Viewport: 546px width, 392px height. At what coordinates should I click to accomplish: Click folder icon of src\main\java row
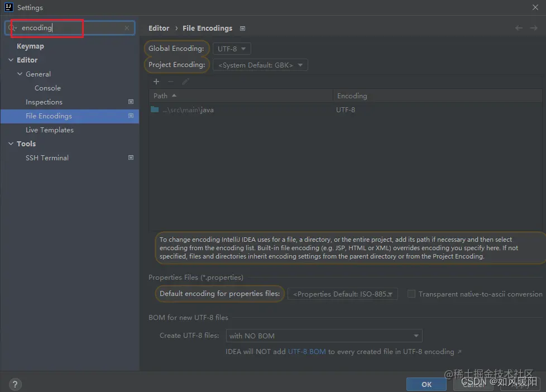155,109
